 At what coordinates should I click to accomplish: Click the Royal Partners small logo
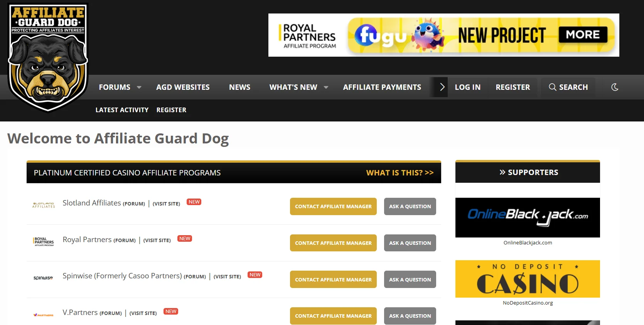[44, 242]
